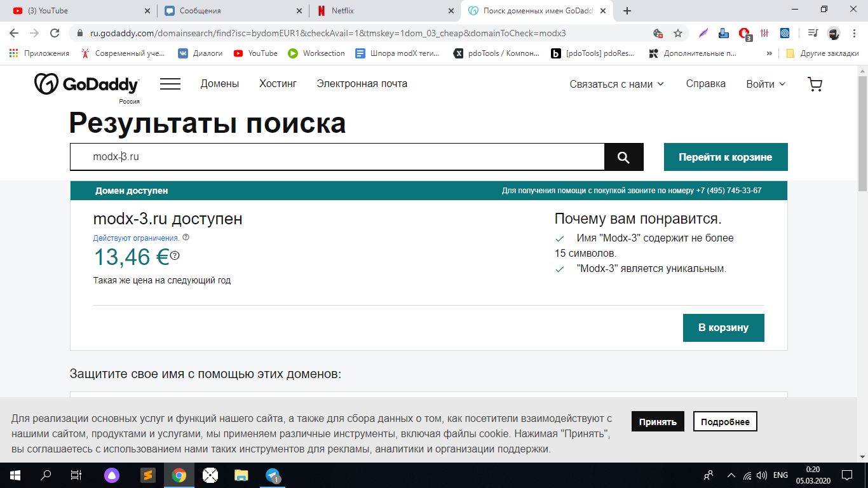868x488 pixels.
Task: Open the equalizer sliders extension
Action: click(x=765, y=33)
